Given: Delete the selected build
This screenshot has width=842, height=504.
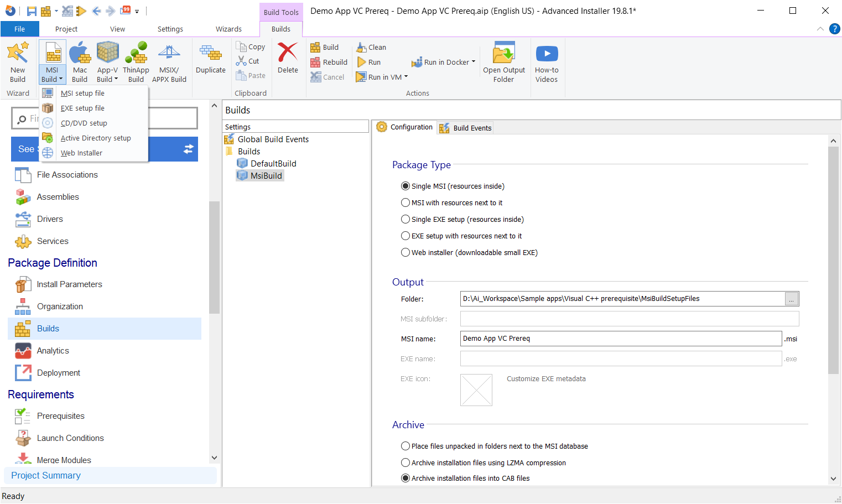Looking at the screenshot, I should pos(288,58).
